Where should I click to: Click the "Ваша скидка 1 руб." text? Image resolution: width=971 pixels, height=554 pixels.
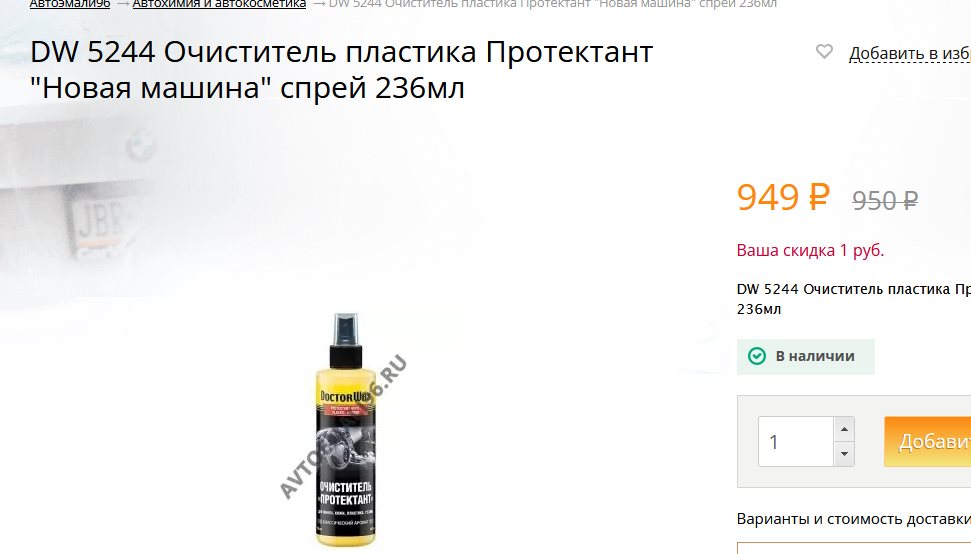tap(810, 251)
